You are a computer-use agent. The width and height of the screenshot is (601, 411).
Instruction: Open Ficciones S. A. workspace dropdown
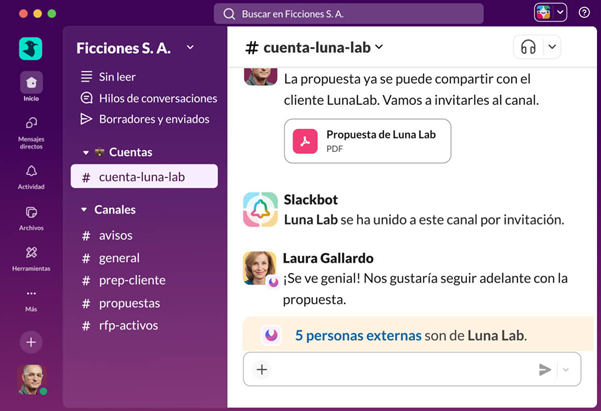[x=190, y=48]
